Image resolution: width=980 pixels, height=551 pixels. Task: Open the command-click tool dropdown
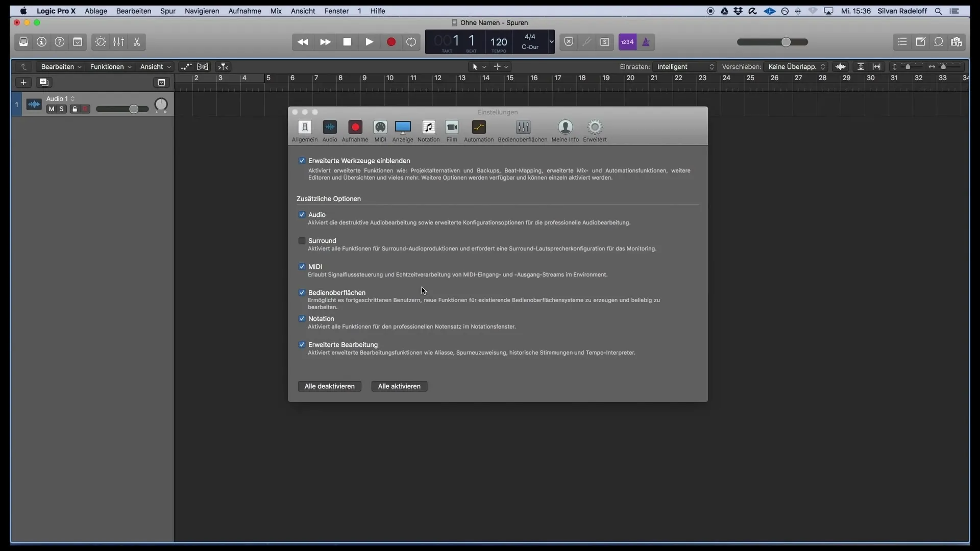(x=501, y=67)
